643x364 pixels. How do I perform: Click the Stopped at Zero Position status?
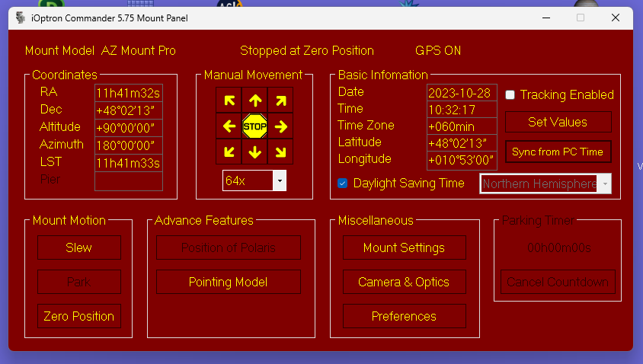[x=307, y=50]
